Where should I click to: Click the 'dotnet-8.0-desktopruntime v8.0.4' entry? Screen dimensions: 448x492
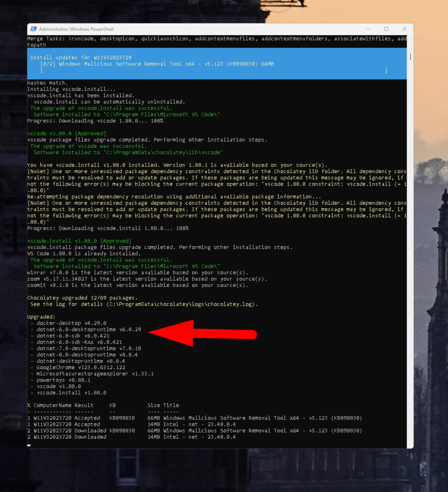tap(87, 355)
